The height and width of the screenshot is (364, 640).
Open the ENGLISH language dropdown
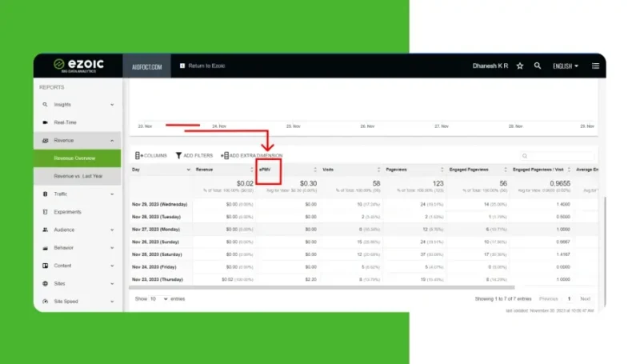tap(566, 66)
